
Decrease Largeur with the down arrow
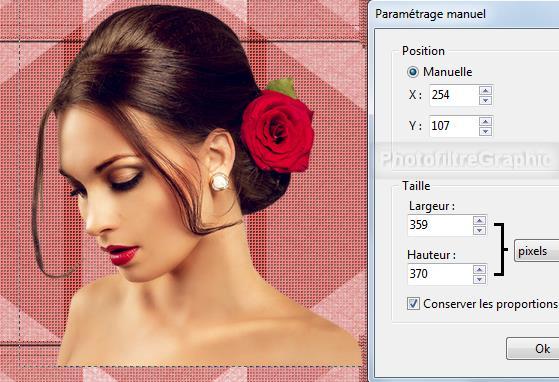coord(479,231)
